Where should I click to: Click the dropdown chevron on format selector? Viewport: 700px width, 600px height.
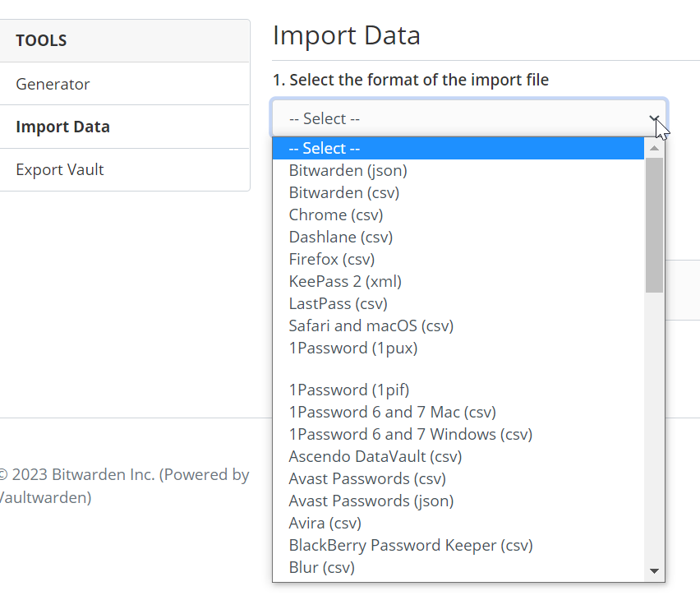click(x=655, y=118)
